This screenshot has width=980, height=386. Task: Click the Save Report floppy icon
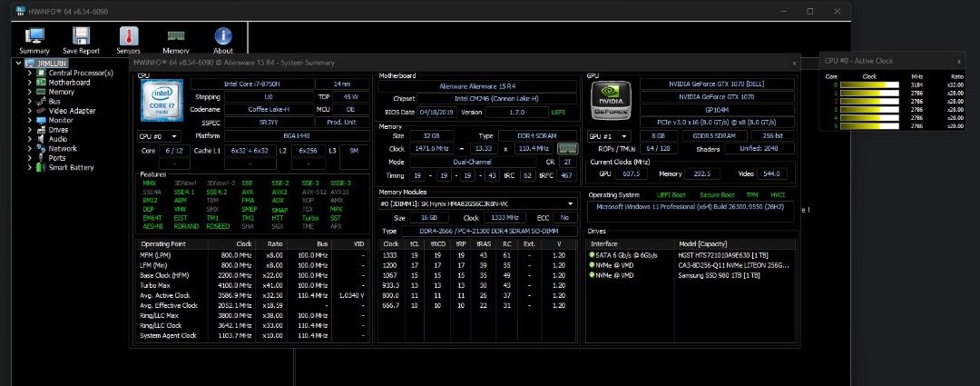[82, 36]
